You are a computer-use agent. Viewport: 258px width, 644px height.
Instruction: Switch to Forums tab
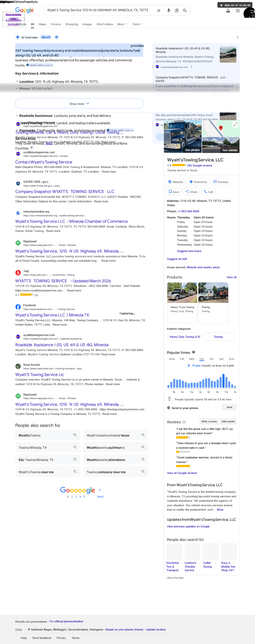click(56, 24)
